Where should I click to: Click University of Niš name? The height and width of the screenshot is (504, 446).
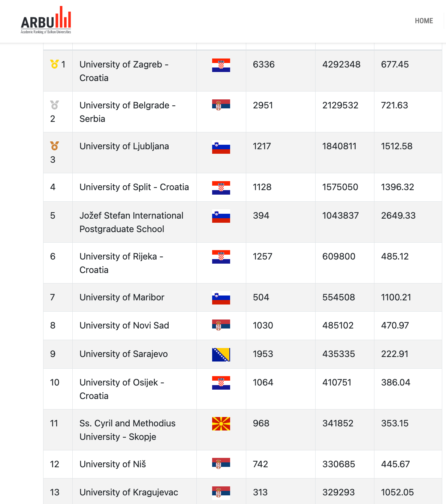(x=112, y=464)
